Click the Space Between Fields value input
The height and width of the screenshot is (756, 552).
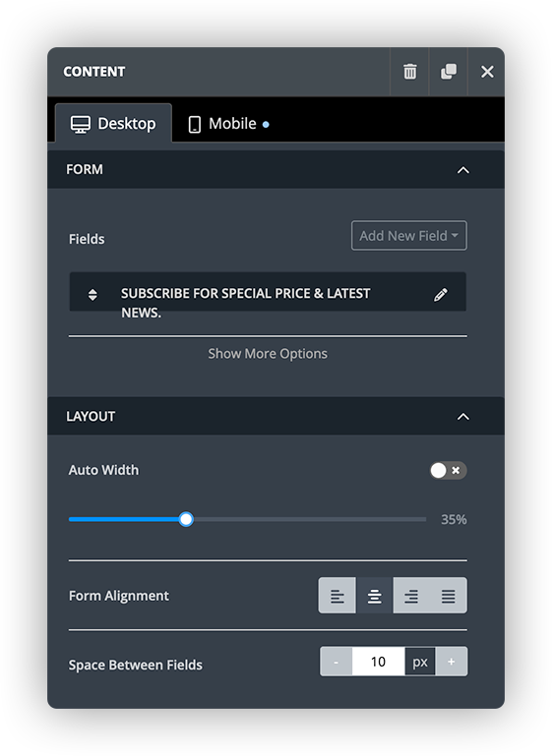[x=378, y=662]
